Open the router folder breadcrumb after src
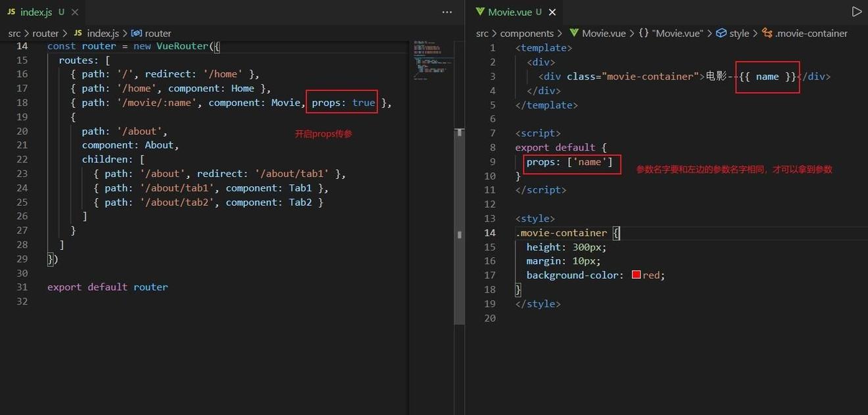This screenshot has height=415, width=868. 45,33
